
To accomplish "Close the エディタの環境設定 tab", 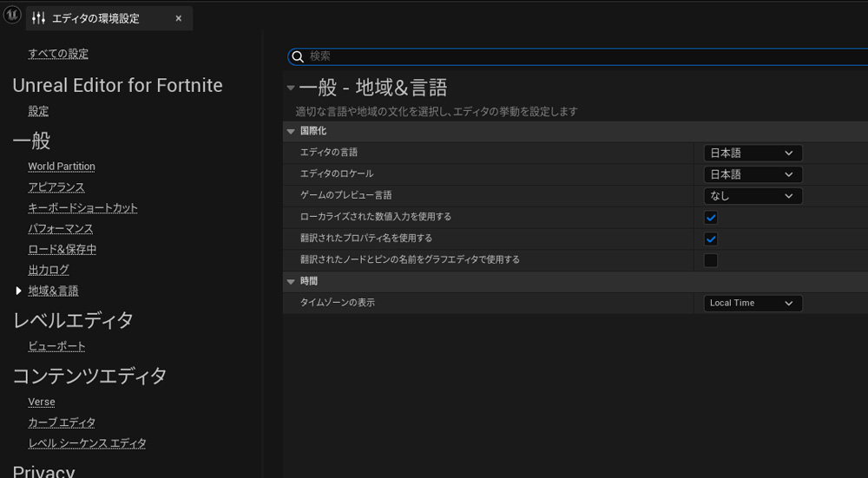I will (x=178, y=18).
